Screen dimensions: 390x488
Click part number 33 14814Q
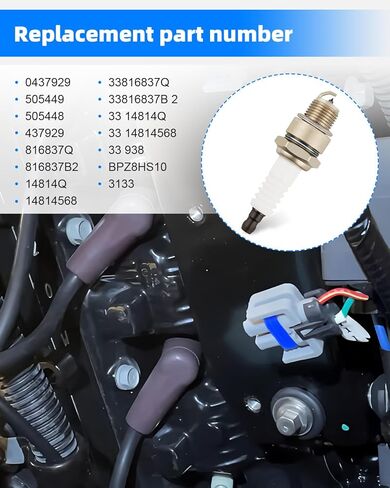pyautogui.click(x=137, y=116)
